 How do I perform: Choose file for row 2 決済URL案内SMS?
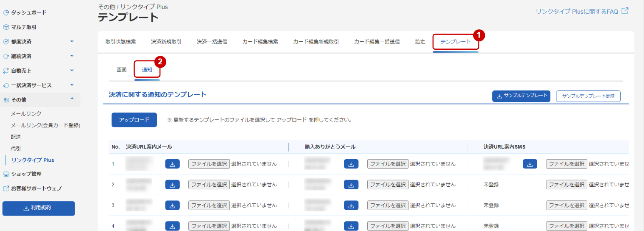(566, 184)
